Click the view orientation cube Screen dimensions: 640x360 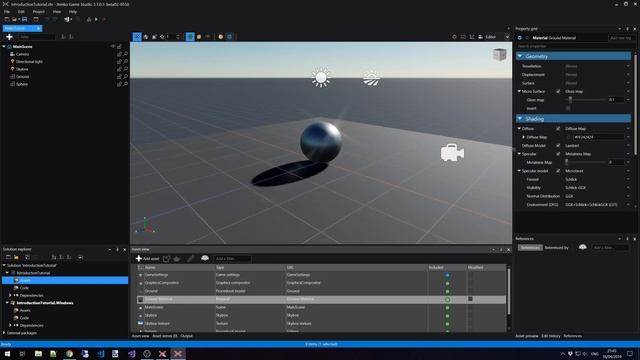[x=500, y=54]
